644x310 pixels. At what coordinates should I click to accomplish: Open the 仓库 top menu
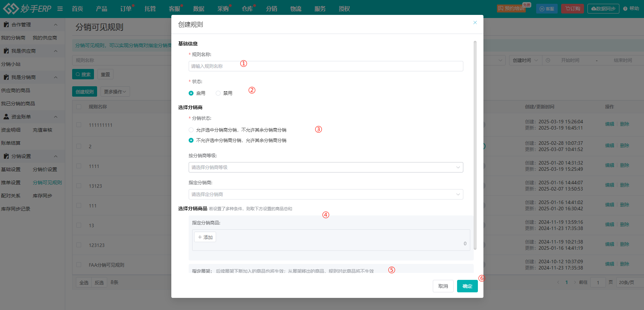(247, 9)
